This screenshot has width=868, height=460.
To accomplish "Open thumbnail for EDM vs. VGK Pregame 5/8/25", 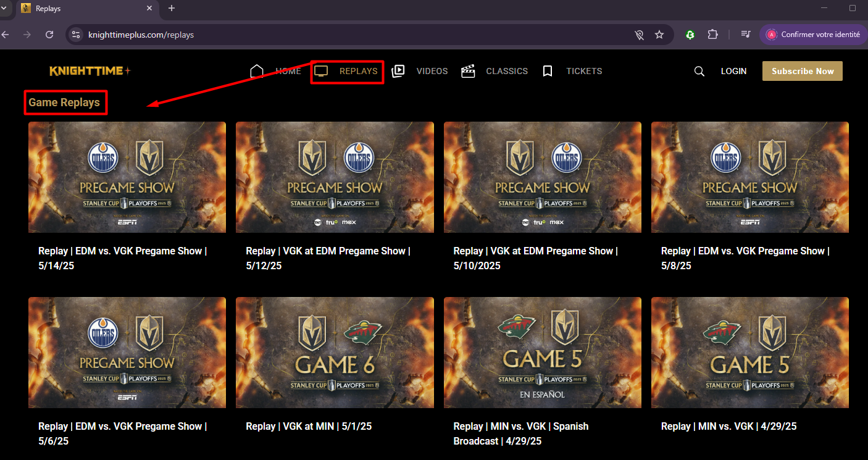I will pos(750,177).
